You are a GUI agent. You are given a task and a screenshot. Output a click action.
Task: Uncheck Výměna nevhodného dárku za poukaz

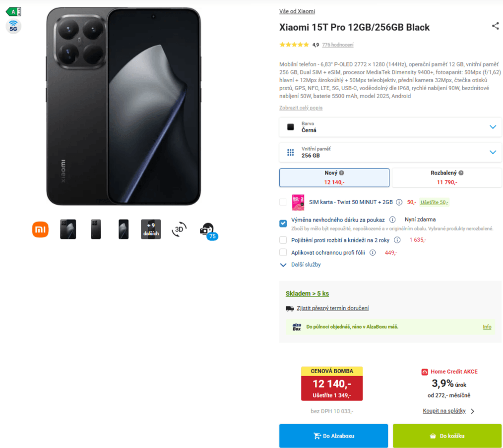[x=283, y=223]
